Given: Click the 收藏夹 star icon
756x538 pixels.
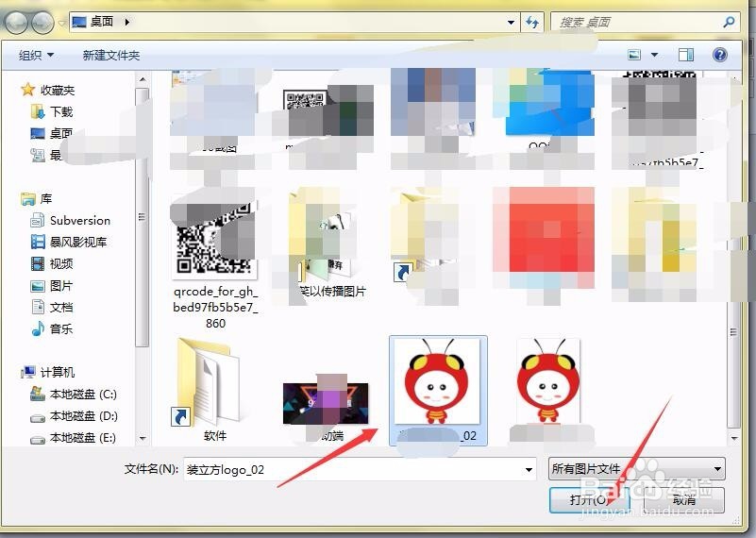Looking at the screenshot, I should (28, 90).
